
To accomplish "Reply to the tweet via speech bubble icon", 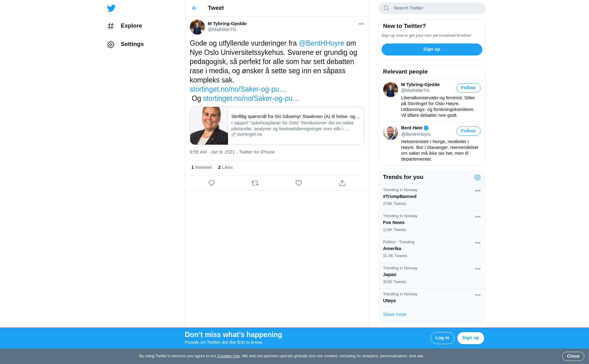I will 211,183.
